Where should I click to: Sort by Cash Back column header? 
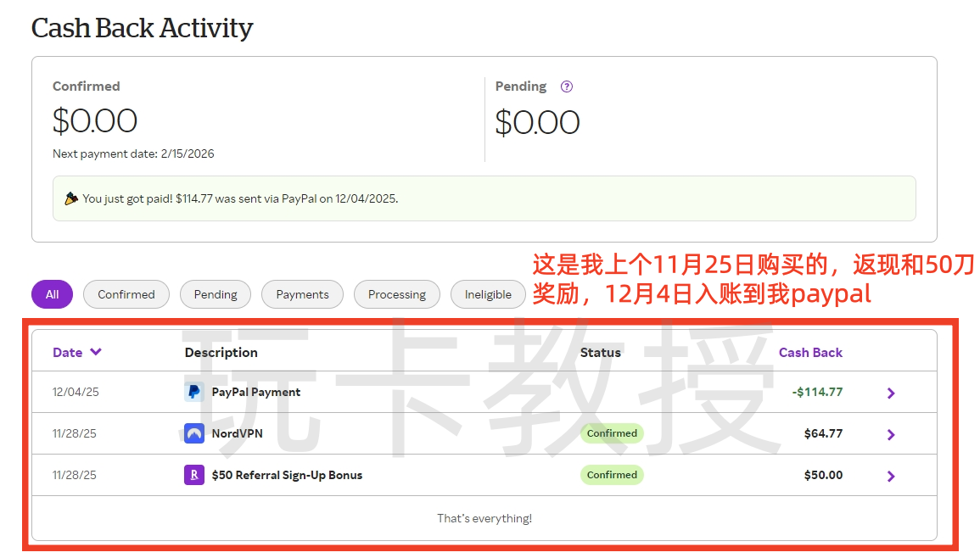pos(810,352)
